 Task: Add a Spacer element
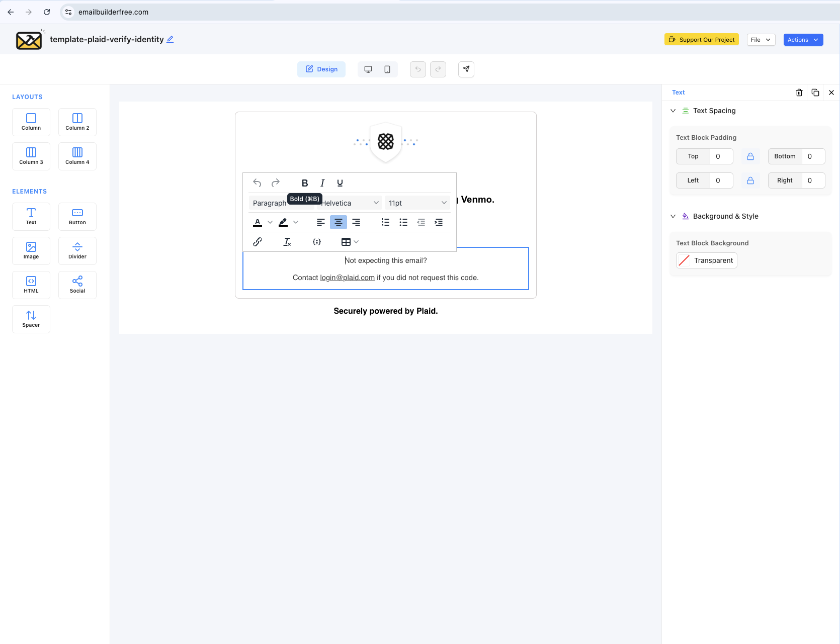[31, 319]
